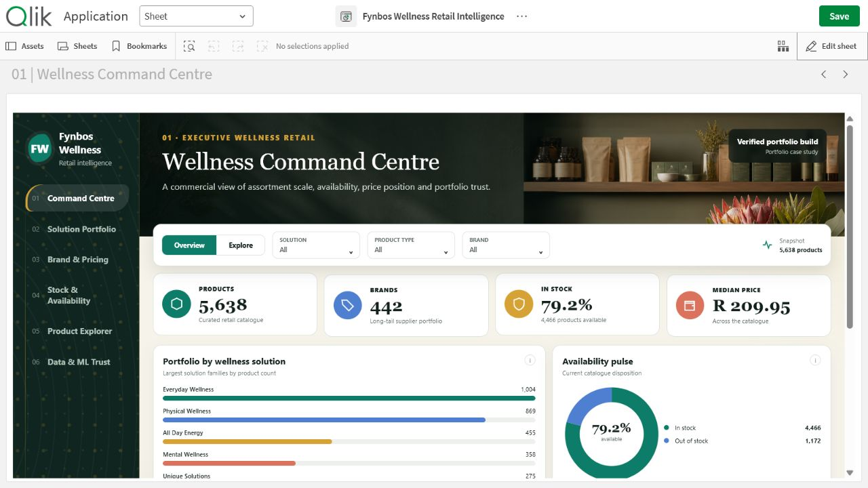Click the clear all selections icon
868x488 pixels.
pos(262,46)
